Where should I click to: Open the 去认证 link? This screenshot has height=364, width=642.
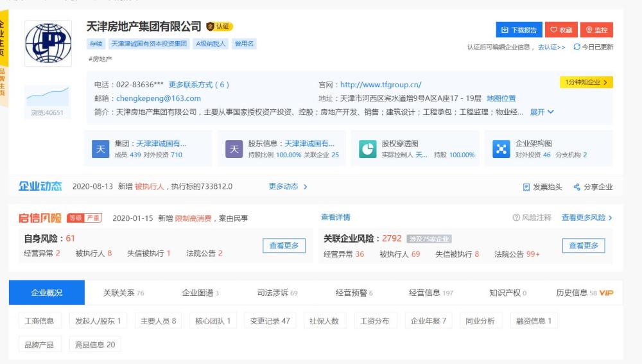pos(551,47)
